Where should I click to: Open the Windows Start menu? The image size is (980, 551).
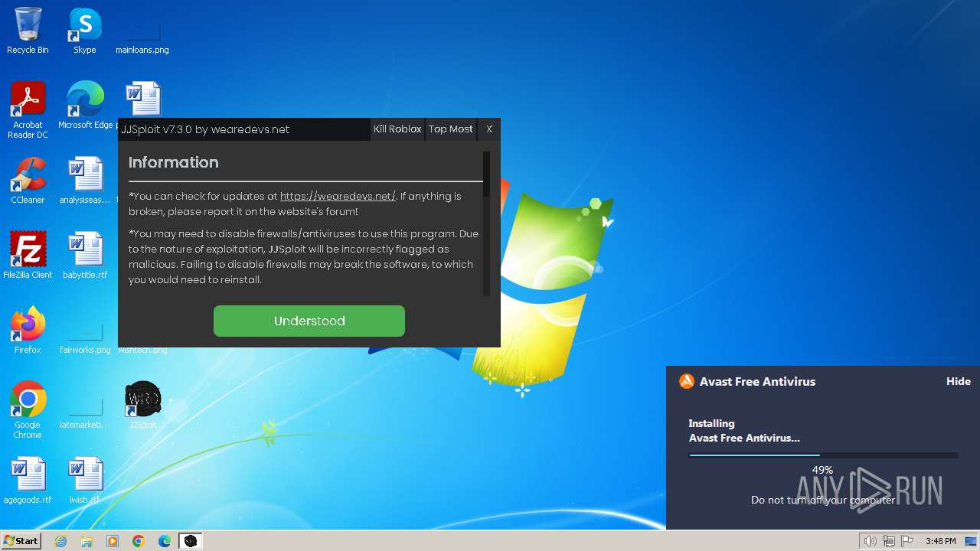21,541
